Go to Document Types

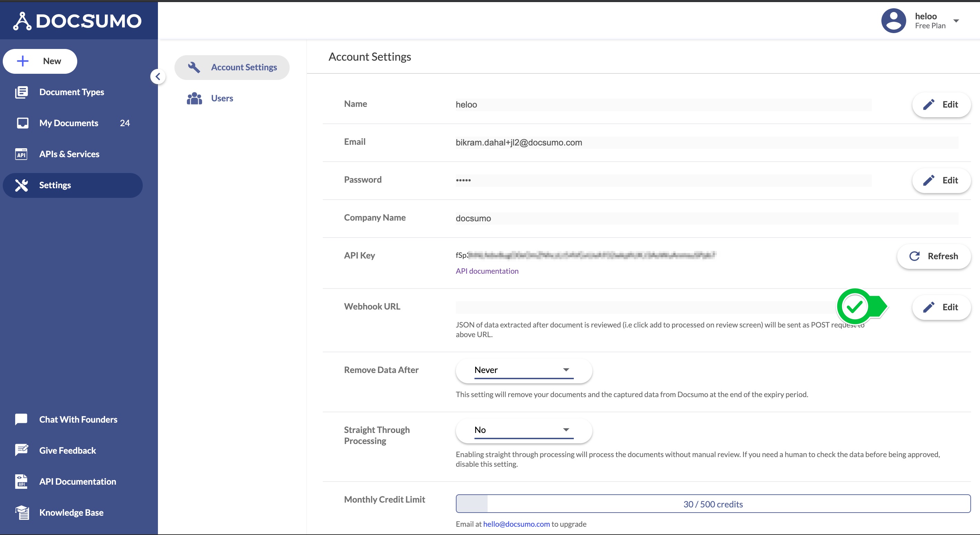[x=71, y=92]
